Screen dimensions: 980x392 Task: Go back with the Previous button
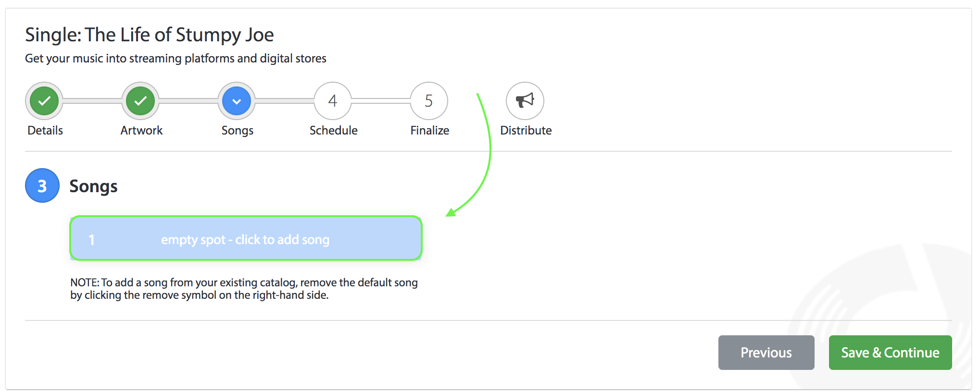coord(766,353)
